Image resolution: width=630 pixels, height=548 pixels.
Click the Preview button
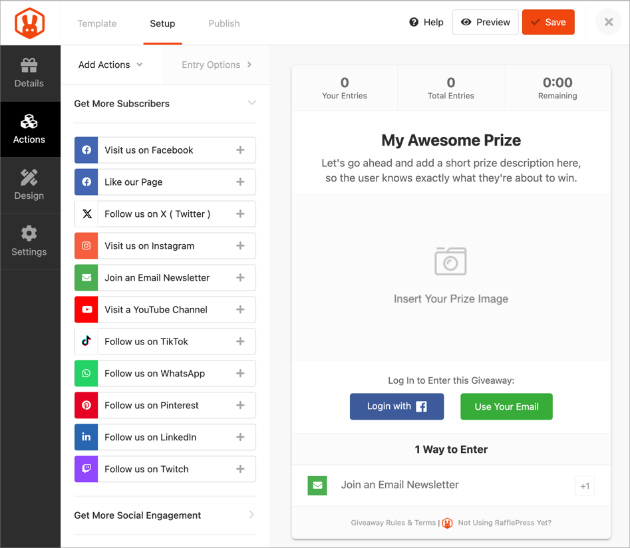point(485,22)
